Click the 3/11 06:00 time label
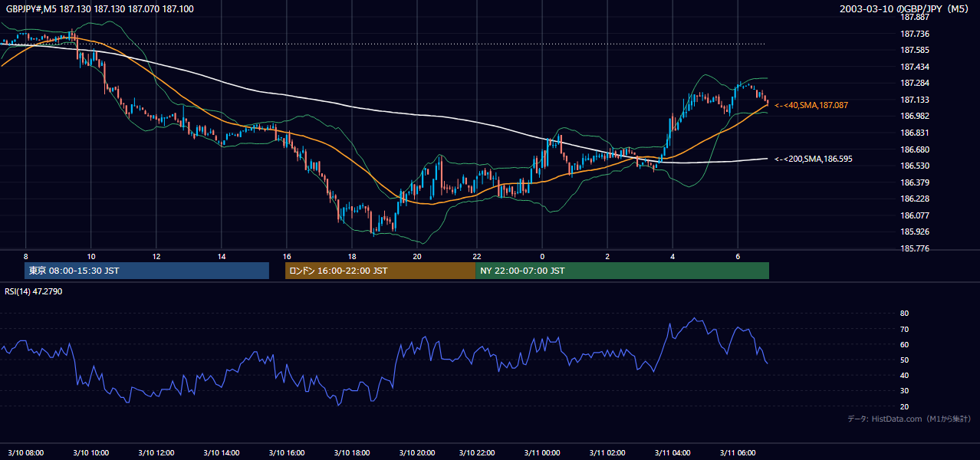The image size is (980, 460). [736, 453]
